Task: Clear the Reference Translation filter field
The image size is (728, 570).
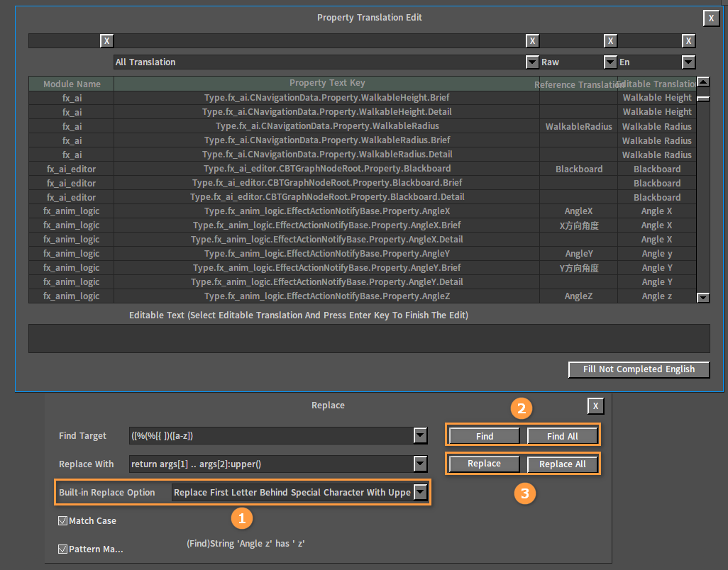Action: 610,41
